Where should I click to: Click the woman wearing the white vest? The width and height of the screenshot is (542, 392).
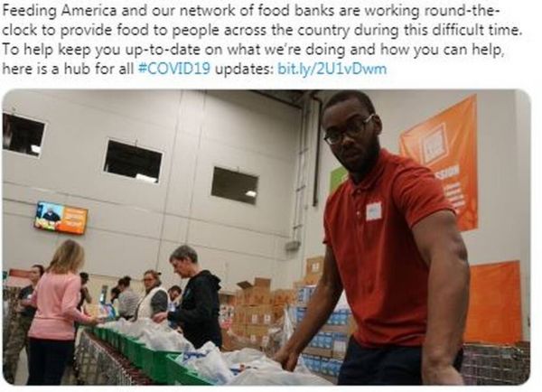(152, 294)
